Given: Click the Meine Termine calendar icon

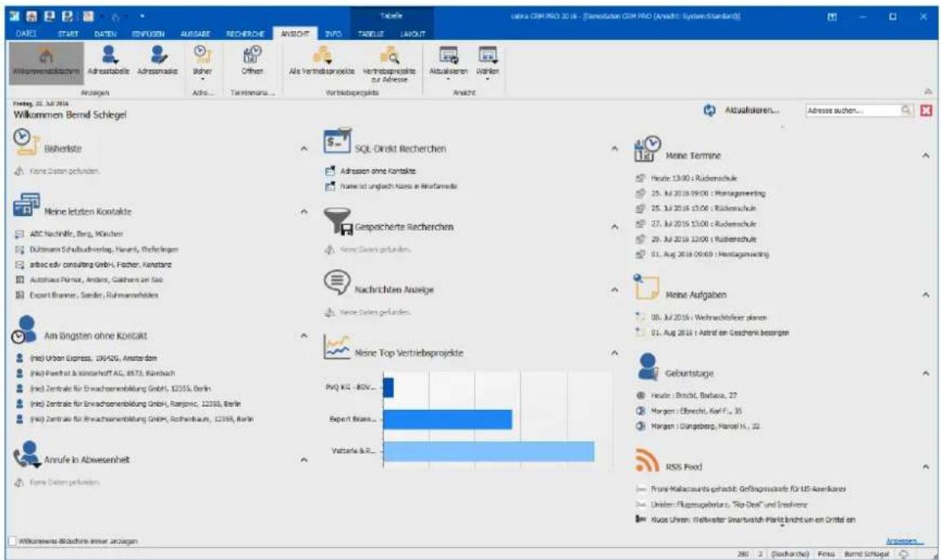Looking at the screenshot, I should [647, 149].
